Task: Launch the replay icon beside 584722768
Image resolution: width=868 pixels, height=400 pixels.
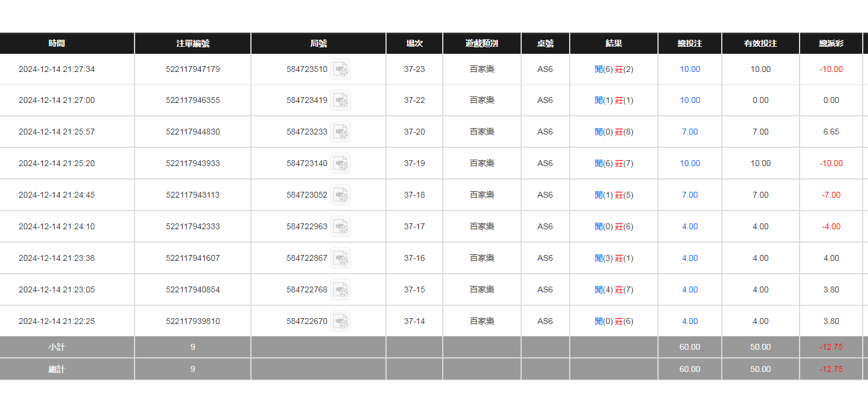Action: pos(340,290)
